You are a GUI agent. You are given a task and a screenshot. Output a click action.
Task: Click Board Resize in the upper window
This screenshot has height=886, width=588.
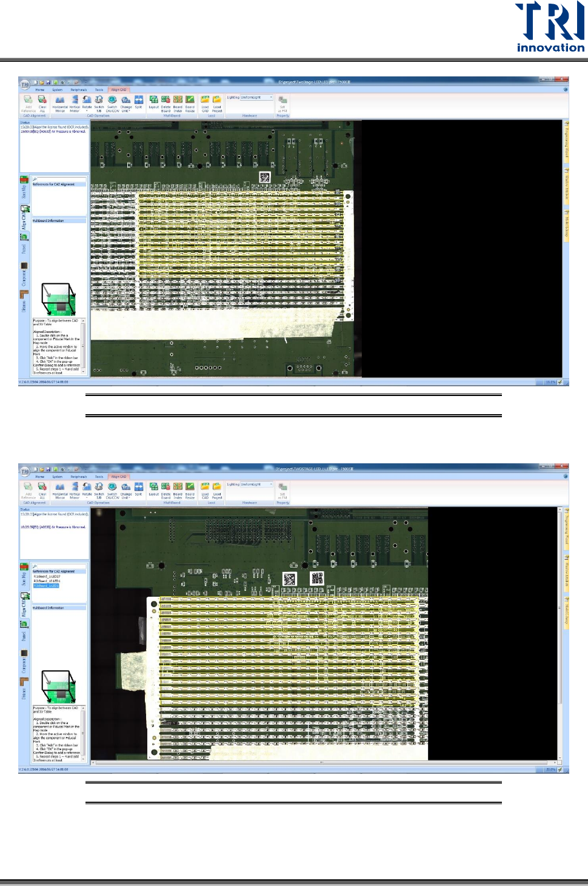point(190,103)
